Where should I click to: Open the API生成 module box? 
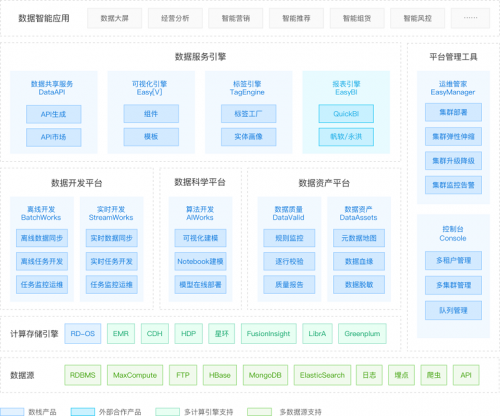point(54,114)
